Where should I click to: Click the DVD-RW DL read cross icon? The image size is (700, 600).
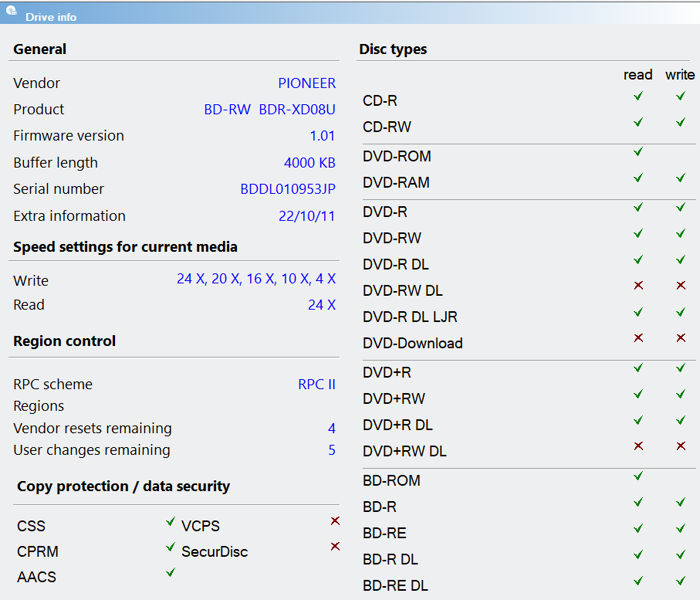638,285
